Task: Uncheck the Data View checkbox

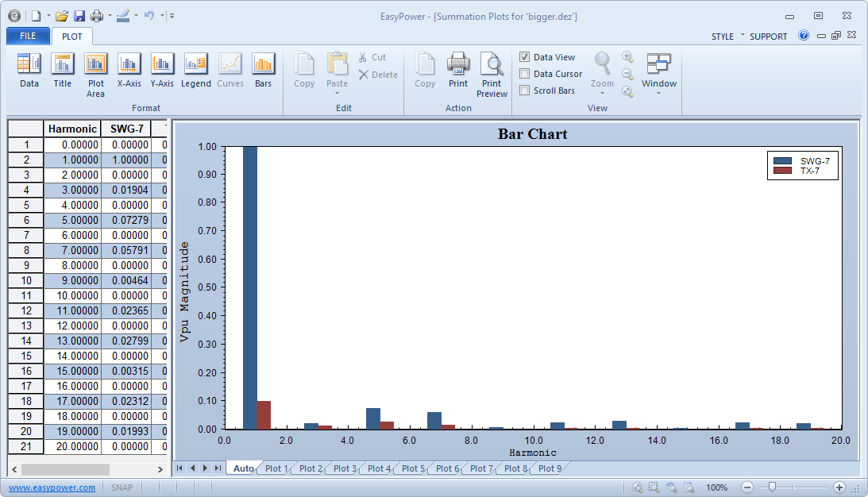Action: (525, 57)
